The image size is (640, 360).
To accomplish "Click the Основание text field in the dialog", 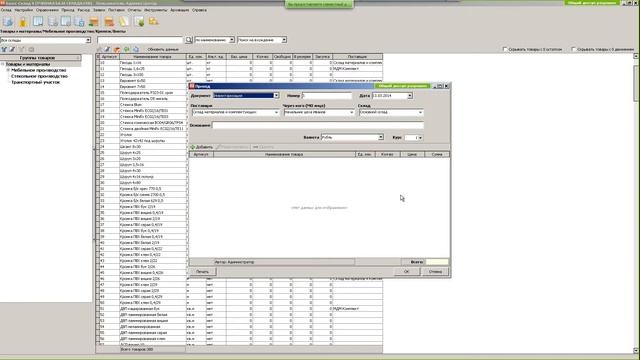I will 318,125.
